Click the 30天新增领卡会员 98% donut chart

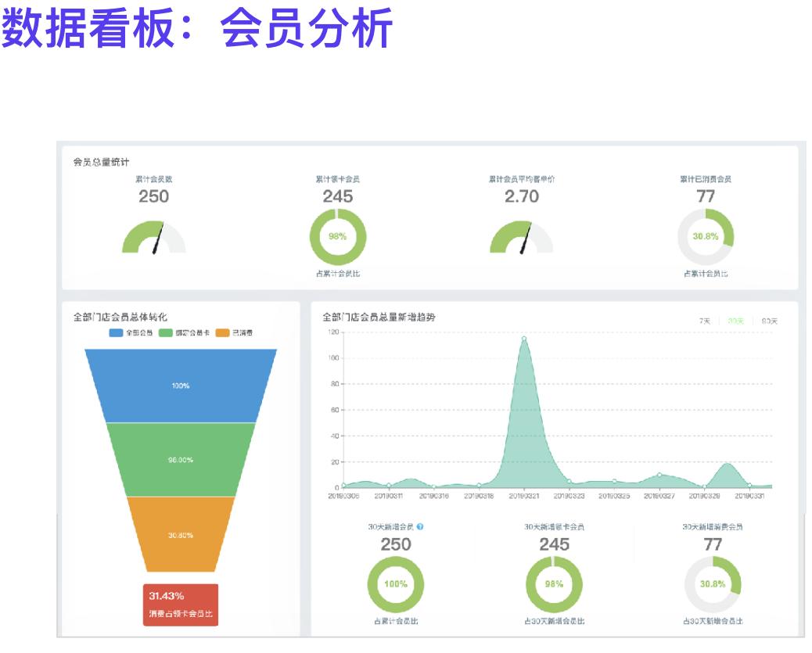tap(554, 583)
